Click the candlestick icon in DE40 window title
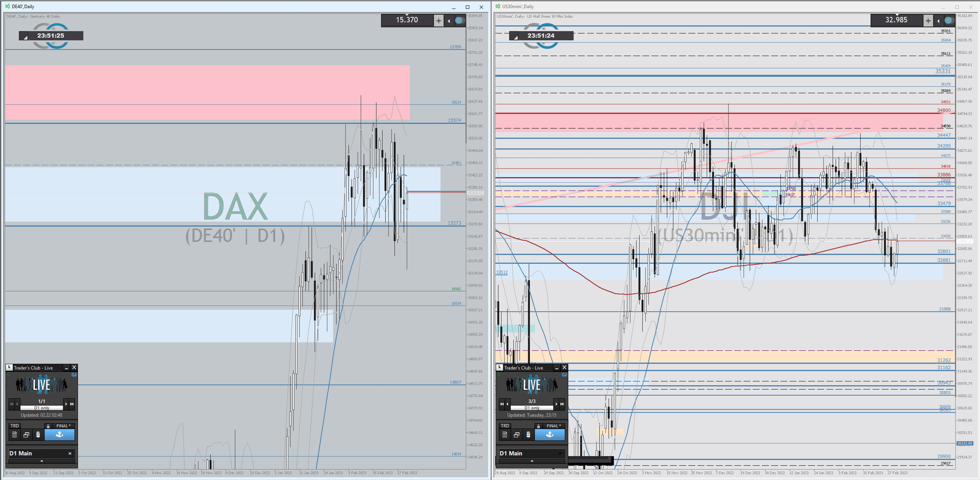The height and width of the screenshot is (480, 980). 8,7
